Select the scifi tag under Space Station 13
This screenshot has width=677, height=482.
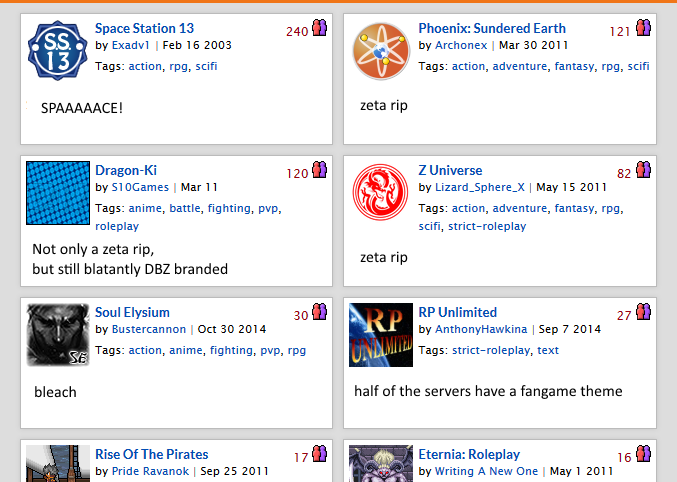(206, 67)
